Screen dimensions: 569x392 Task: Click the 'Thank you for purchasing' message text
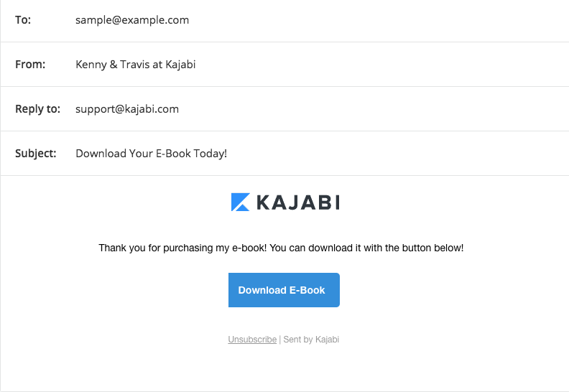click(281, 248)
